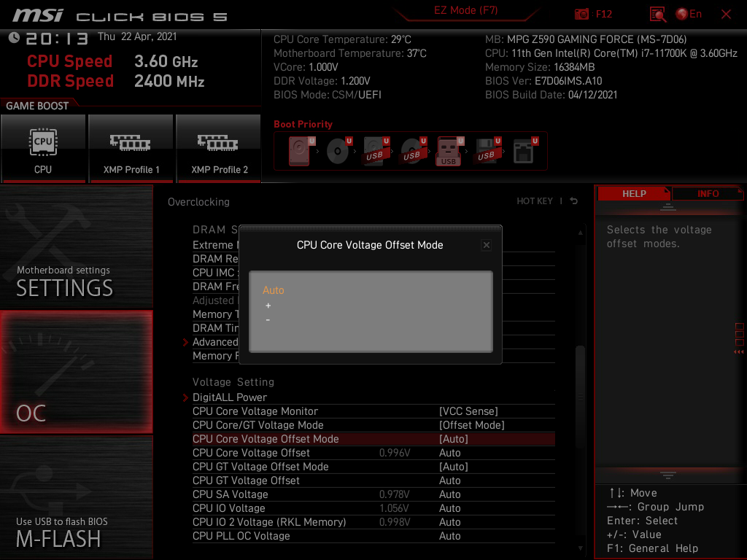Switch to the HELP tab
The image size is (747, 560).
[x=634, y=194]
